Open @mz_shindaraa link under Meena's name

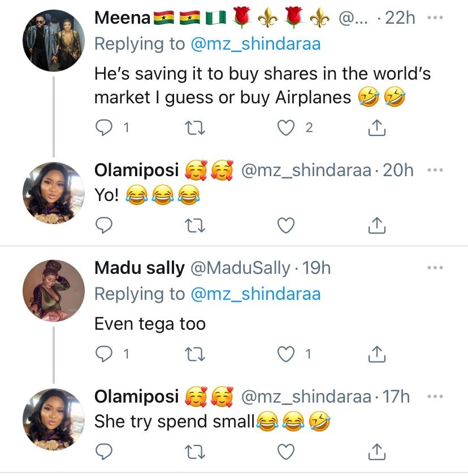pyautogui.click(x=255, y=44)
